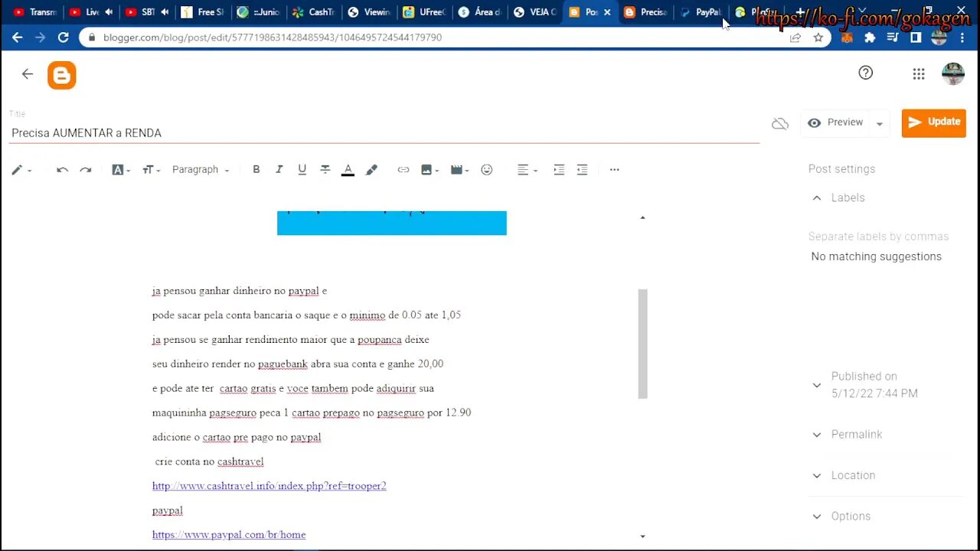Switch to the 'Precisa' Blogger tab
Screen dimensions: 980x551
(x=645, y=12)
